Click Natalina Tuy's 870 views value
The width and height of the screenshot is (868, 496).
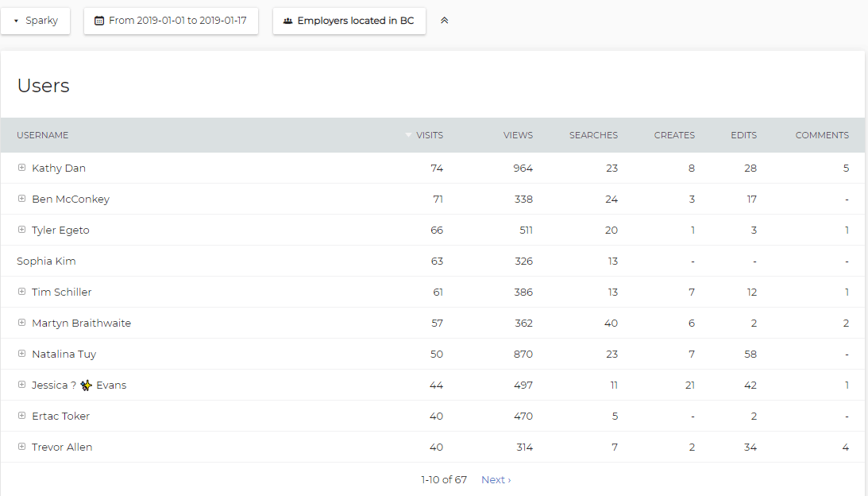pyautogui.click(x=523, y=355)
